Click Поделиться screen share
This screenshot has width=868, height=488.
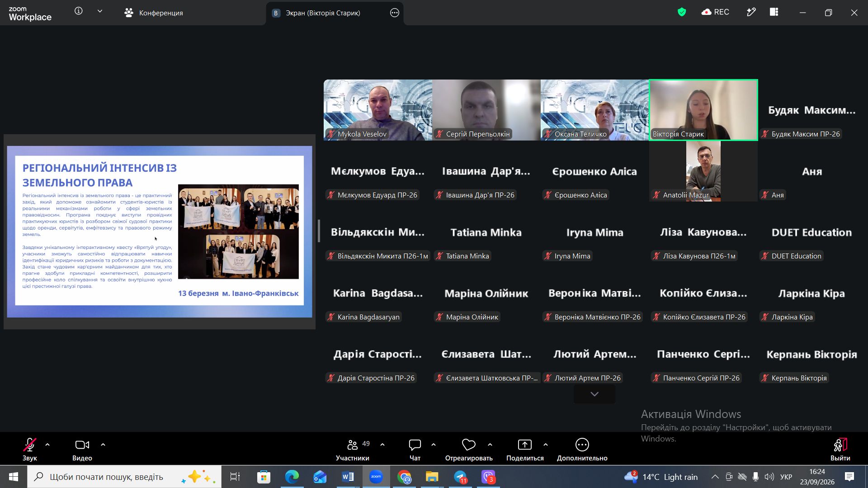(524, 450)
